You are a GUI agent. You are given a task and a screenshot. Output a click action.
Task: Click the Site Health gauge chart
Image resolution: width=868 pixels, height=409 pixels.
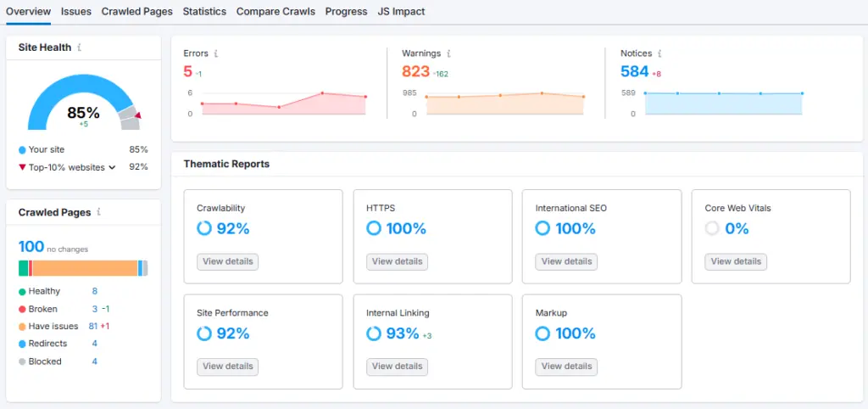tap(83, 106)
